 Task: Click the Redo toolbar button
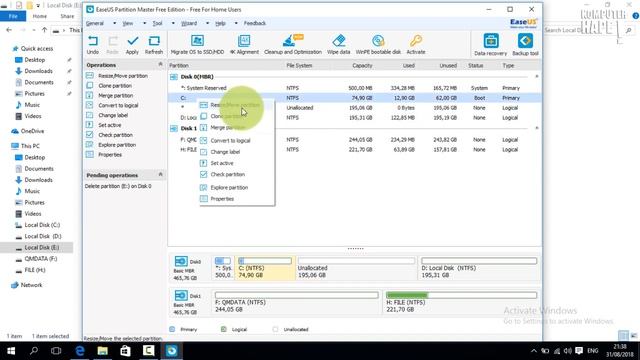(x=112, y=44)
